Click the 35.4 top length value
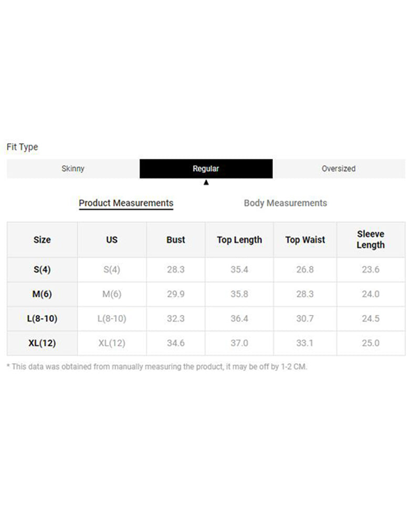Viewport: 420px width, 525px height. pos(239,270)
